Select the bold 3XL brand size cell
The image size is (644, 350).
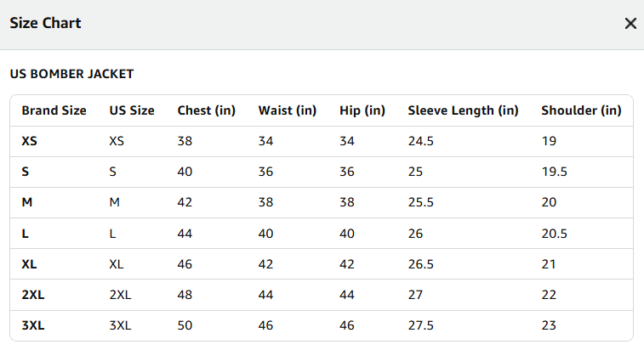pos(33,325)
